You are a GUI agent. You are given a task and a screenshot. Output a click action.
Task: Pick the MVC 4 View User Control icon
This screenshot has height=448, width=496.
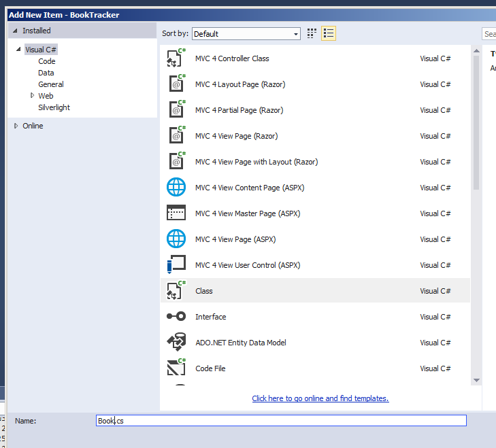(x=176, y=265)
